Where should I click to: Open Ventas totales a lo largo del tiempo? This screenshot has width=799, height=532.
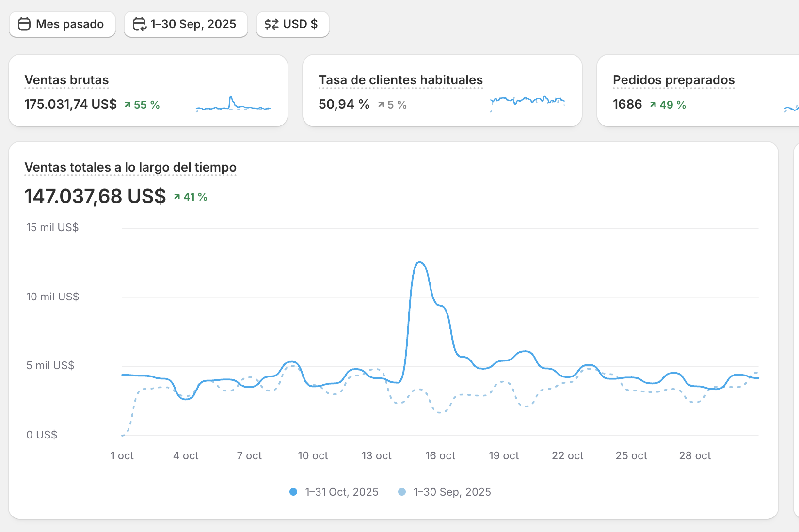pyautogui.click(x=130, y=167)
